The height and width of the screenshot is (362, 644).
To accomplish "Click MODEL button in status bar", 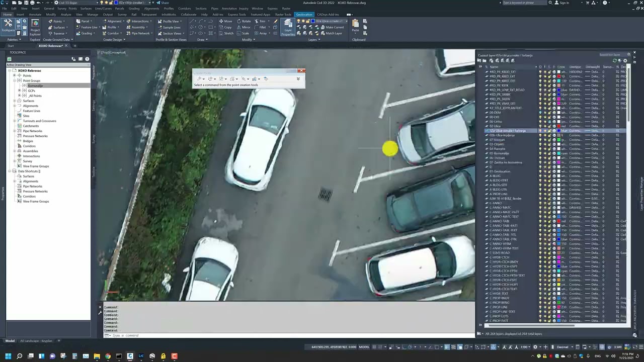I will [x=364, y=347].
